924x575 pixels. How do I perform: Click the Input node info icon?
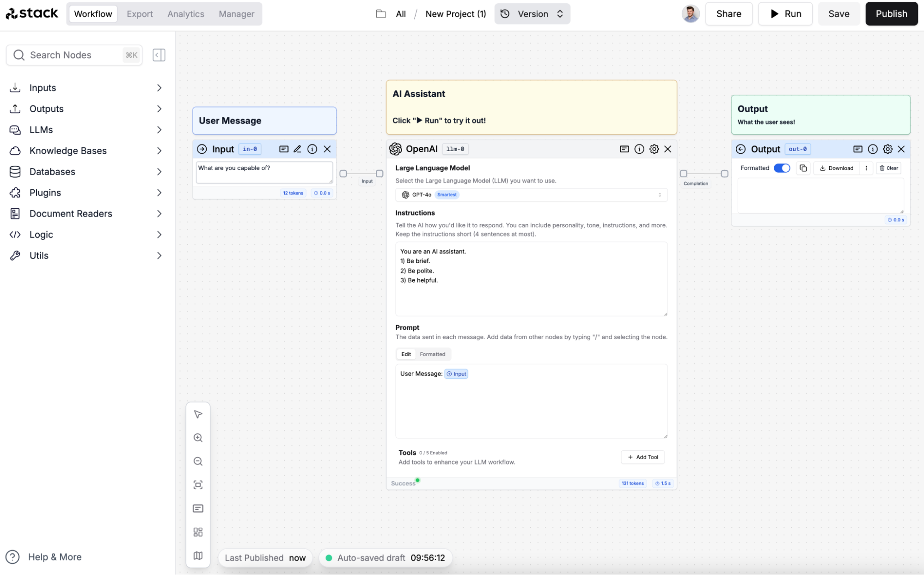pos(312,148)
